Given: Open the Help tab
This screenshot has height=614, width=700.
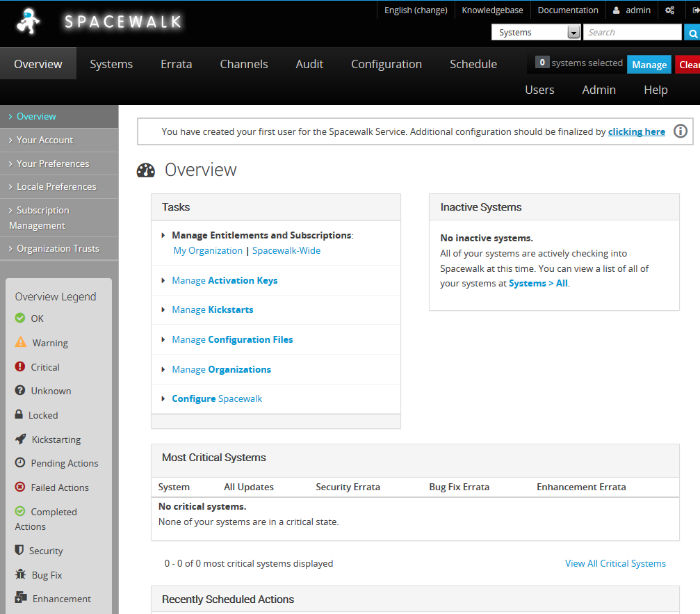Looking at the screenshot, I should click(x=656, y=90).
